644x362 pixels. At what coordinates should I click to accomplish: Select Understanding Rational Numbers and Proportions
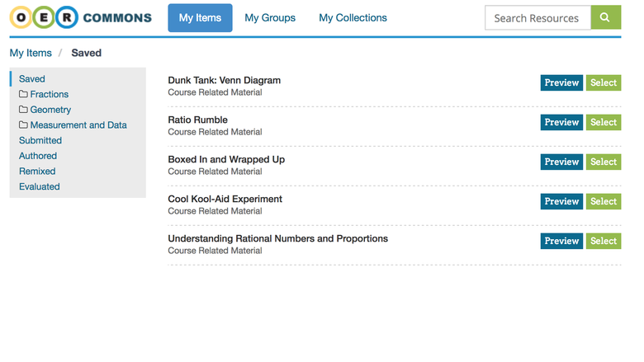click(604, 241)
